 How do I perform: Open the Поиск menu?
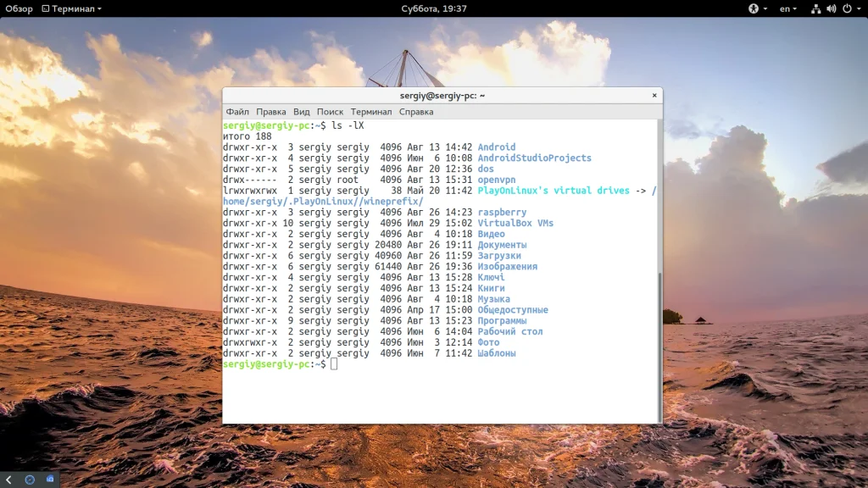point(330,112)
